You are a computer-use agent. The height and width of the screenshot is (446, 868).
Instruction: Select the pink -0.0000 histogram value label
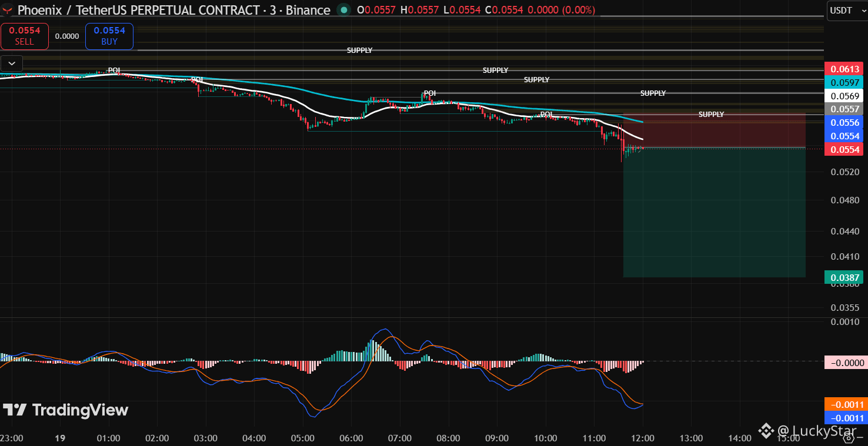845,363
